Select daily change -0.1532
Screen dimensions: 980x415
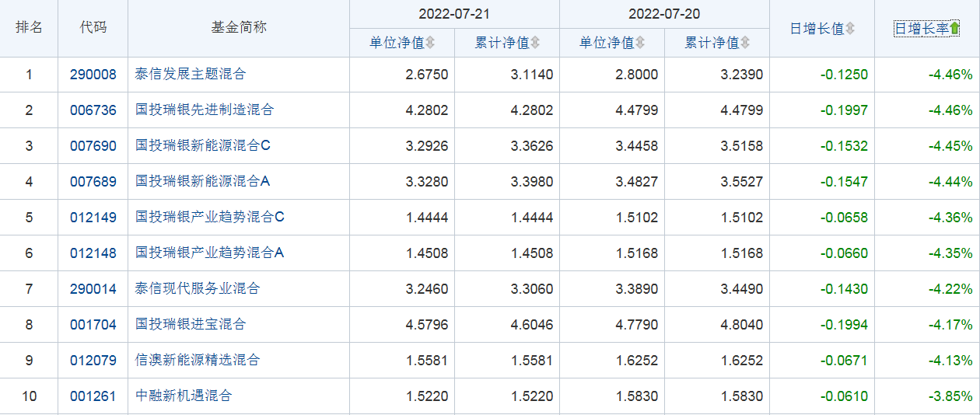pos(844,146)
